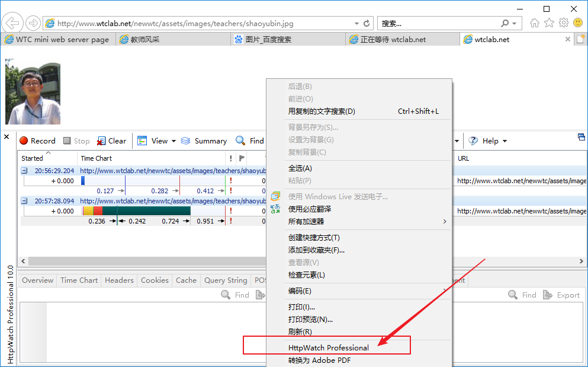
Task: Open the Cookies details tab
Action: 155,280
